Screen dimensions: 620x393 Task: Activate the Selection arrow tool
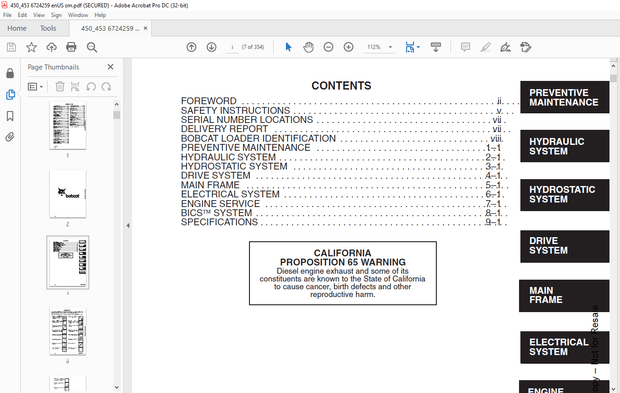click(288, 47)
